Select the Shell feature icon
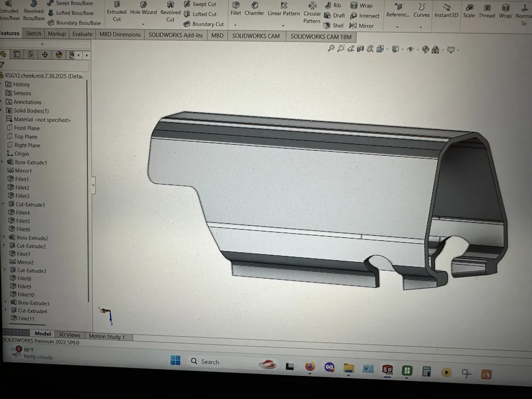Viewport: 532px width, 399px height. [327, 26]
